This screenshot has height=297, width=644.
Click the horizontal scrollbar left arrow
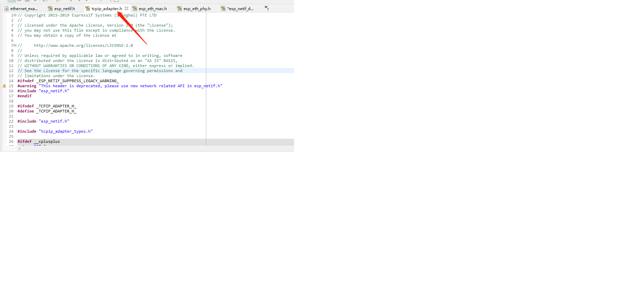20,148
